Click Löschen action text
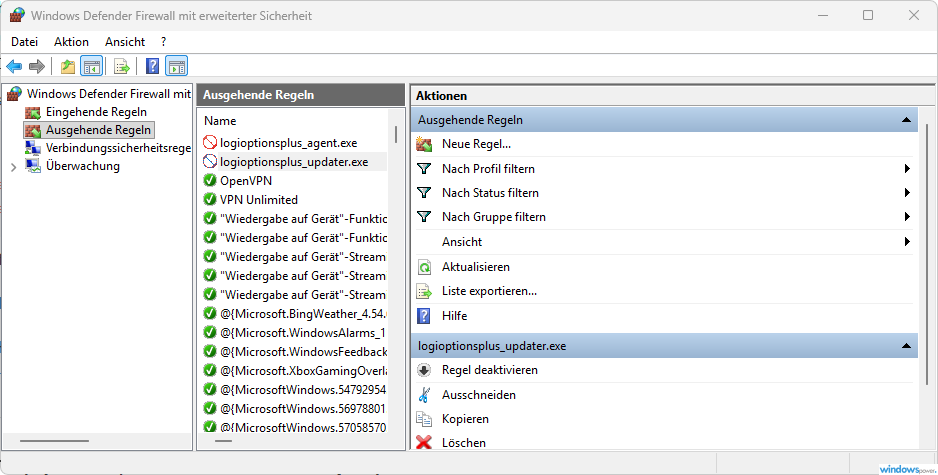The image size is (938, 475). pos(464,443)
